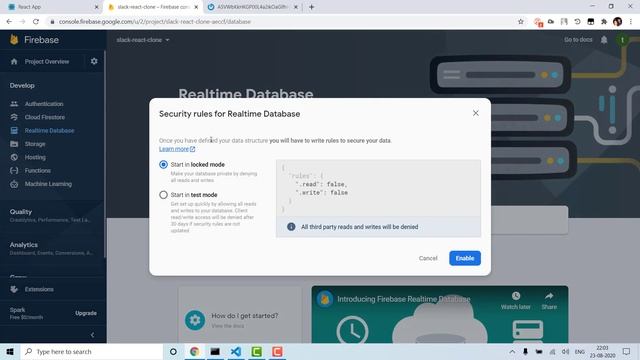Image resolution: width=640 pixels, height=360 pixels.
Task: Open the Authentication menu entry
Action: 44,104
